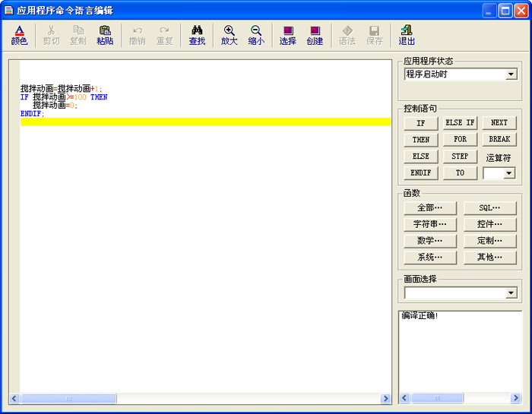Viewport: 532px width, 414px height.
Task: Click the code editor horizontal scrollbar thumb
Action: tap(68, 398)
